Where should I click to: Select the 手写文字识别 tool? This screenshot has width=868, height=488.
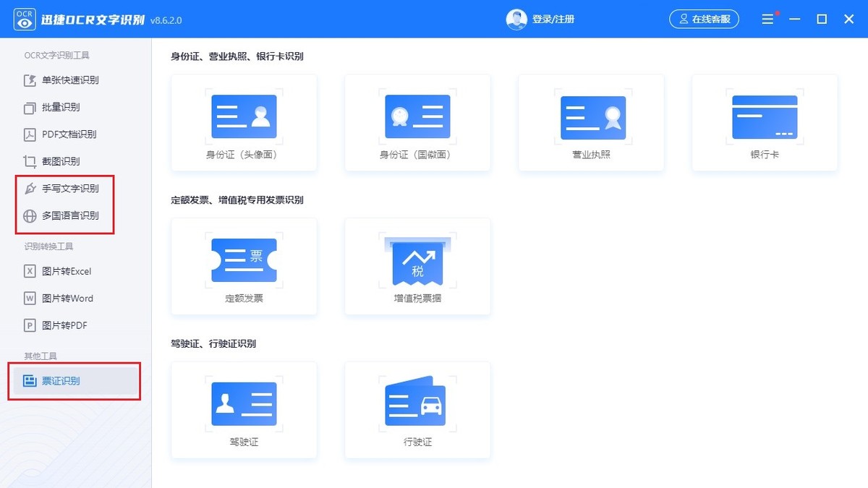[x=70, y=188]
